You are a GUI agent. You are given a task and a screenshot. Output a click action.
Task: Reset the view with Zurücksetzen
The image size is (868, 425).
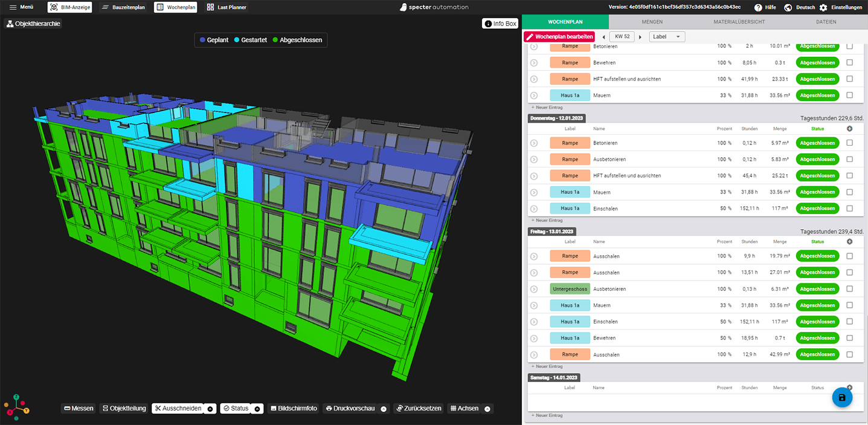pos(419,409)
